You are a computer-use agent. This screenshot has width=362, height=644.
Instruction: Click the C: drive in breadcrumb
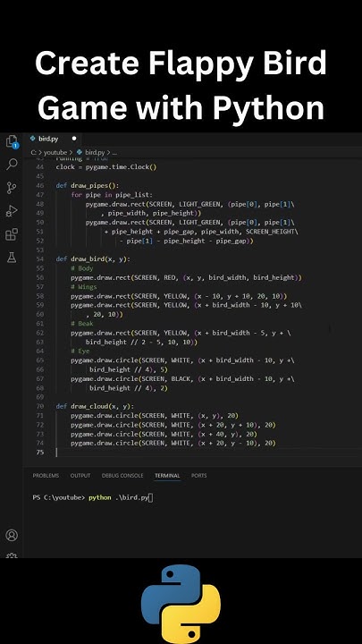pos(34,152)
